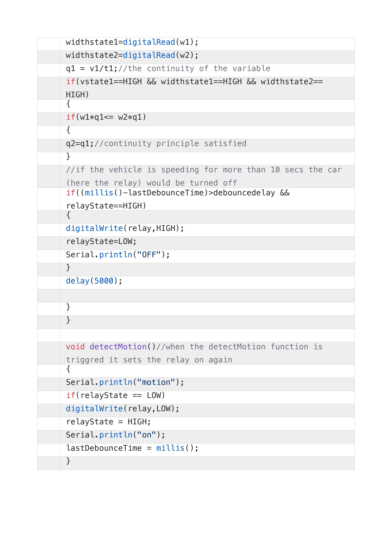
Task: Select the q1 = v1/t1 continuity comment line
Action: click(x=168, y=69)
